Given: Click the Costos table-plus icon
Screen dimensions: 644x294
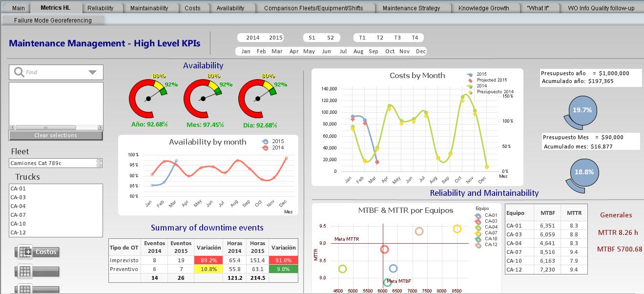Looking at the screenshot, I should [x=24, y=252].
